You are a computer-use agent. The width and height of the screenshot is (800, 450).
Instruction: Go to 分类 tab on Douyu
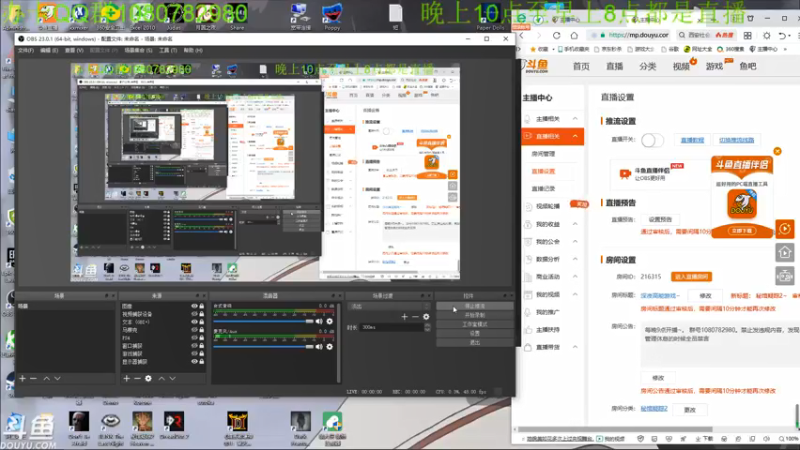click(x=647, y=66)
